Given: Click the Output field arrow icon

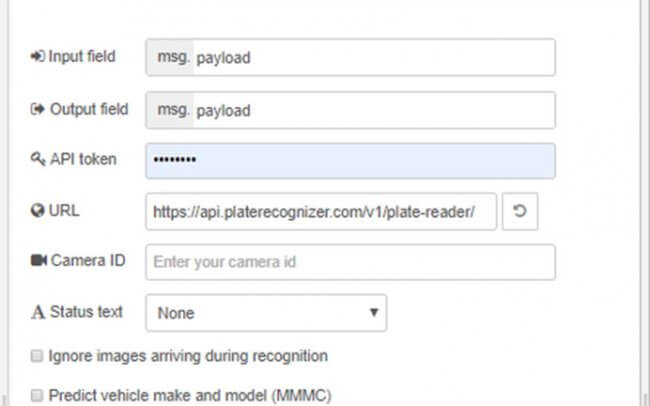Looking at the screenshot, I should pos(38,109).
